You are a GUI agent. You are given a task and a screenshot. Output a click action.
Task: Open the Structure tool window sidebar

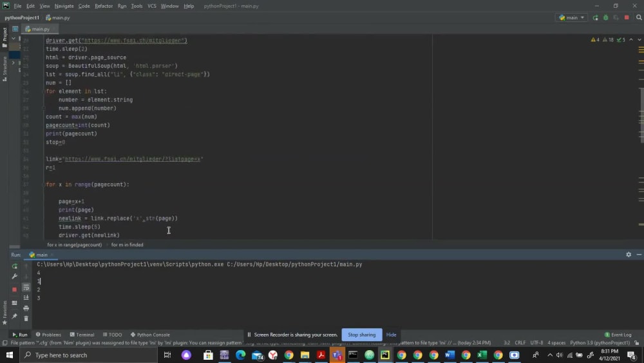tap(5, 68)
